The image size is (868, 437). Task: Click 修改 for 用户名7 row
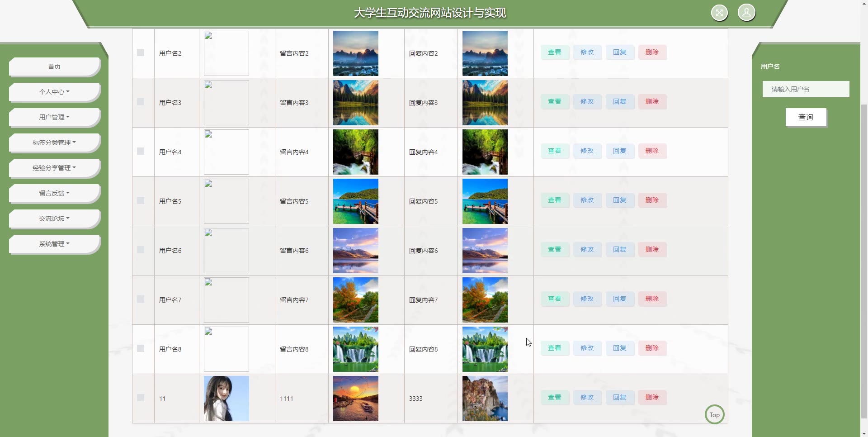click(x=587, y=299)
